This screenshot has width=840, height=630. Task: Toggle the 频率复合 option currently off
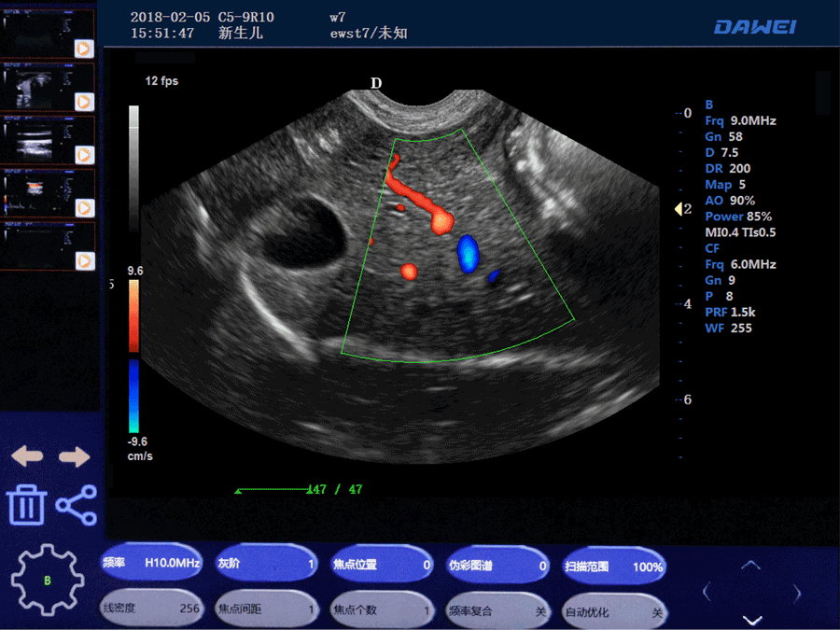coord(497,610)
